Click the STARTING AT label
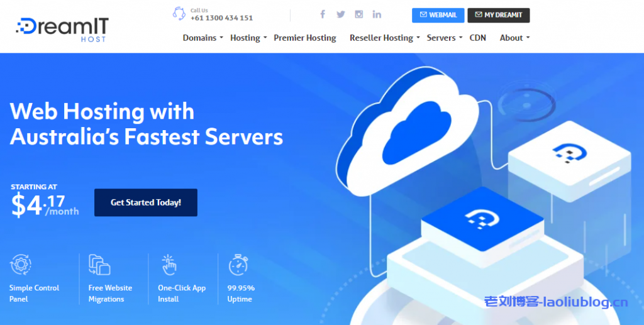The height and width of the screenshot is (325, 644). (34, 187)
